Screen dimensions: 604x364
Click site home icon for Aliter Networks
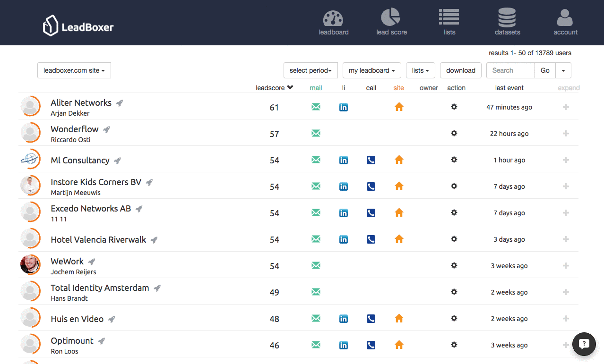coord(399,107)
